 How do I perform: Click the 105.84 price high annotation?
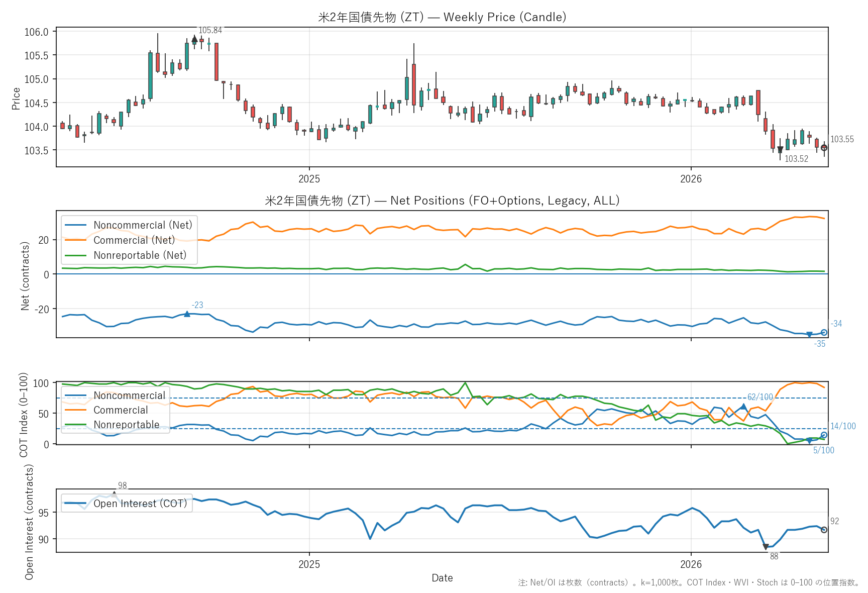click(x=210, y=31)
